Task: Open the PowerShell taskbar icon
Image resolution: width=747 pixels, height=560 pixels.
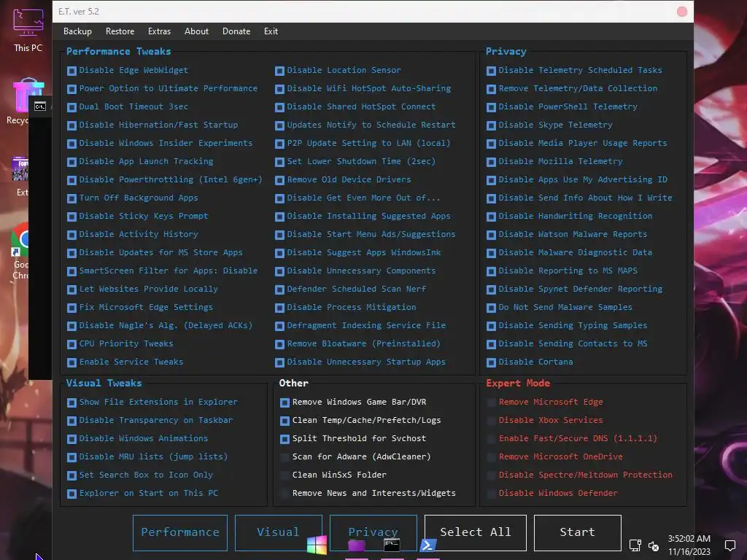Action: (427, 545)
